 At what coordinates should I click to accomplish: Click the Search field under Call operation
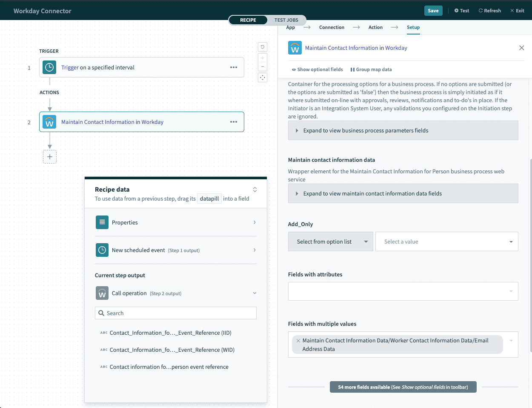(175, 313)
